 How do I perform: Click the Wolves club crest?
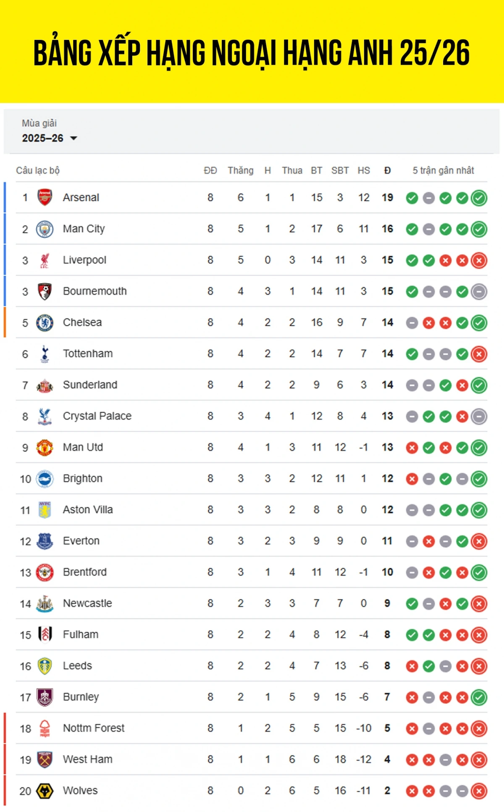pyautogui.click(x=45, y=791)
